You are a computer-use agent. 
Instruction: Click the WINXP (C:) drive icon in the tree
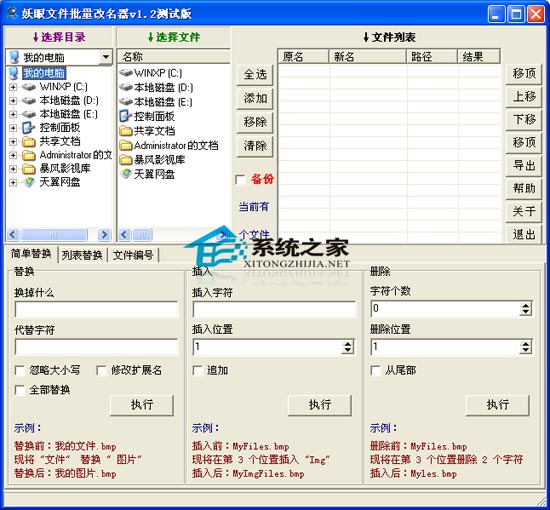(x=29, y=87)
